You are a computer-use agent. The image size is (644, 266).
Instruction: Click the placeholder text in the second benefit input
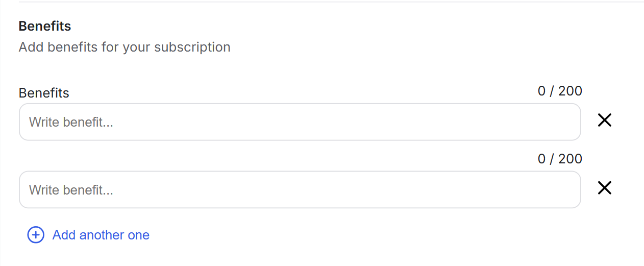[x=70, y=190]
